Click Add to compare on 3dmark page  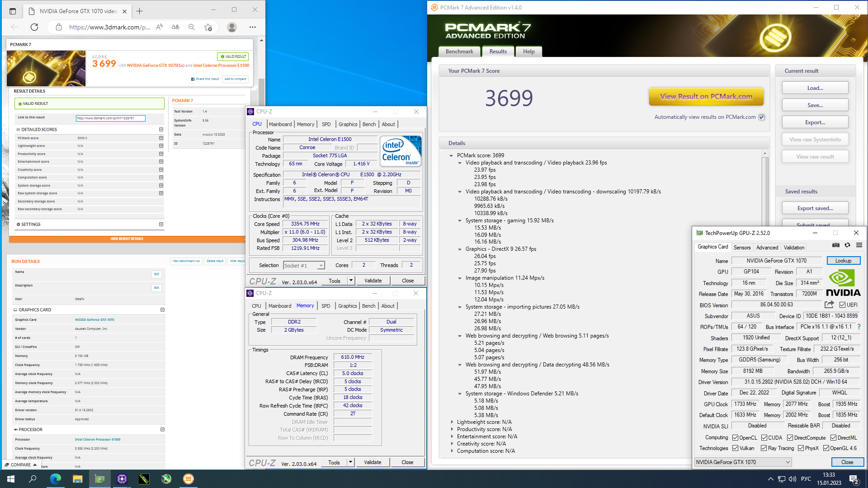click(236, 79)
